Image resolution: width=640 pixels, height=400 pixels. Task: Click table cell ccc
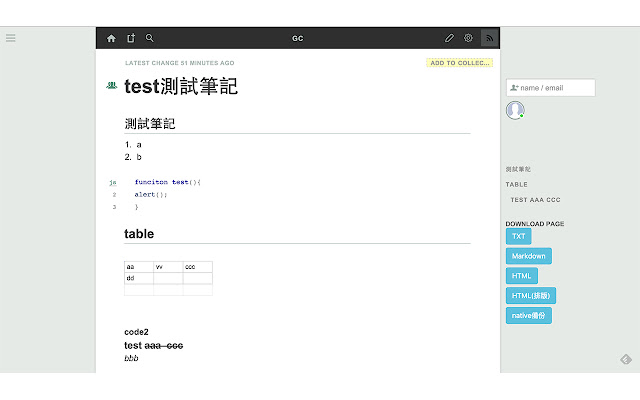[198, 267]
